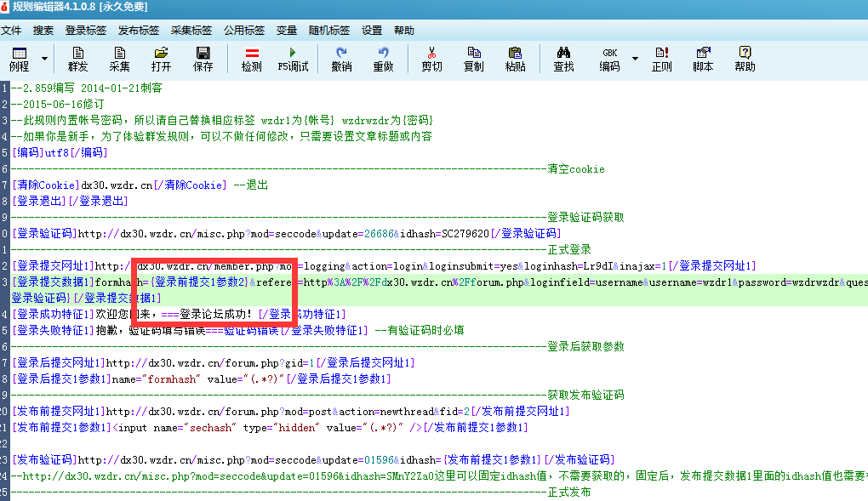Viewport: 868px width, 501px height.
Task: Click the 采集 (collect) toolbar icon
Action: 120,59
